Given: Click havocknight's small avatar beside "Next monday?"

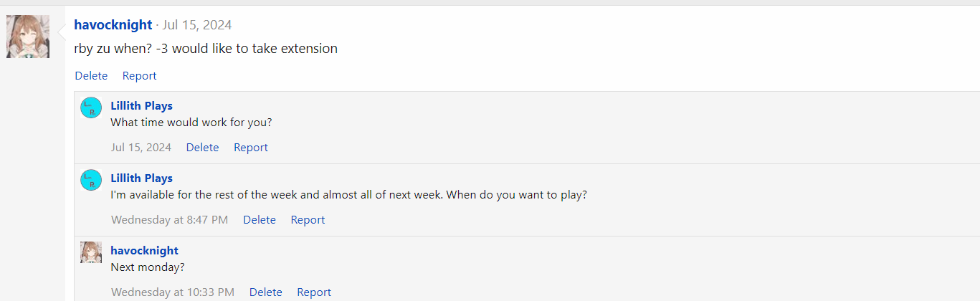Looking at the screenshot, I should point(91,252).
